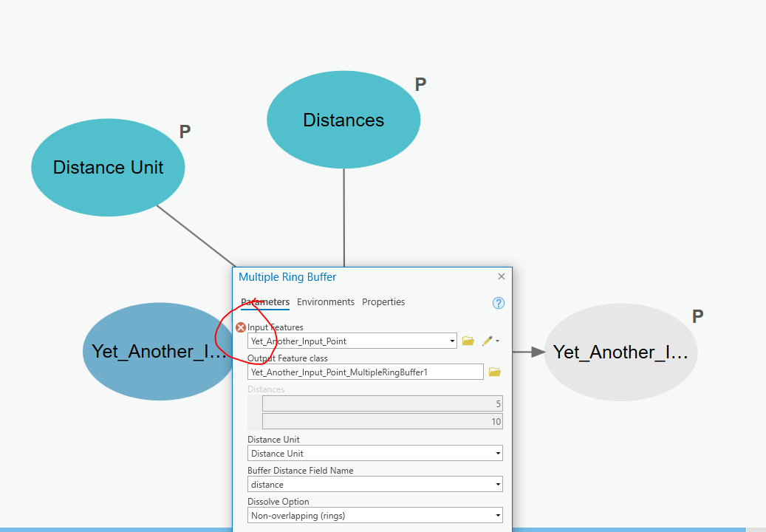This screenshot has height=532, width=766.
Task: Select the gray output oval on the right
Action: 621,352
